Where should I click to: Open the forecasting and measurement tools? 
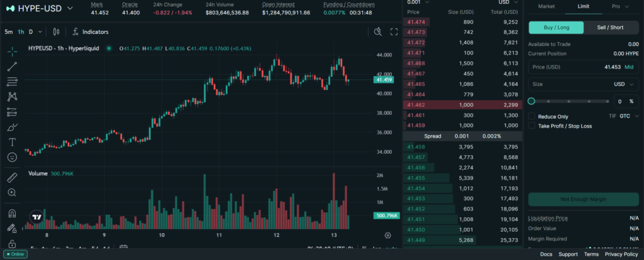tap(13, 112)
